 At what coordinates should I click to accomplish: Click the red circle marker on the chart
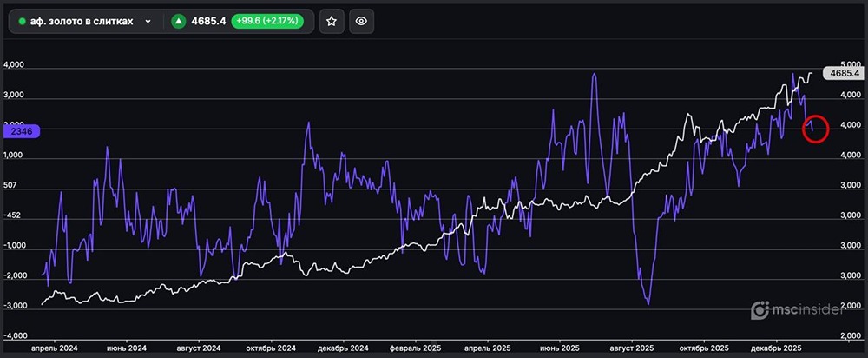(816, 129)
